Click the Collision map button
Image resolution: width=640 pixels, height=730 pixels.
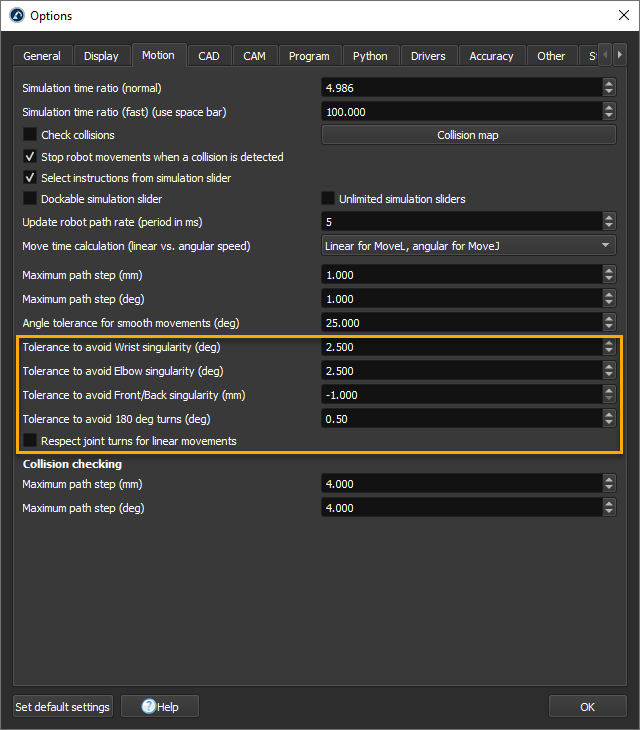pyautogui.click(x=468, y=135)
